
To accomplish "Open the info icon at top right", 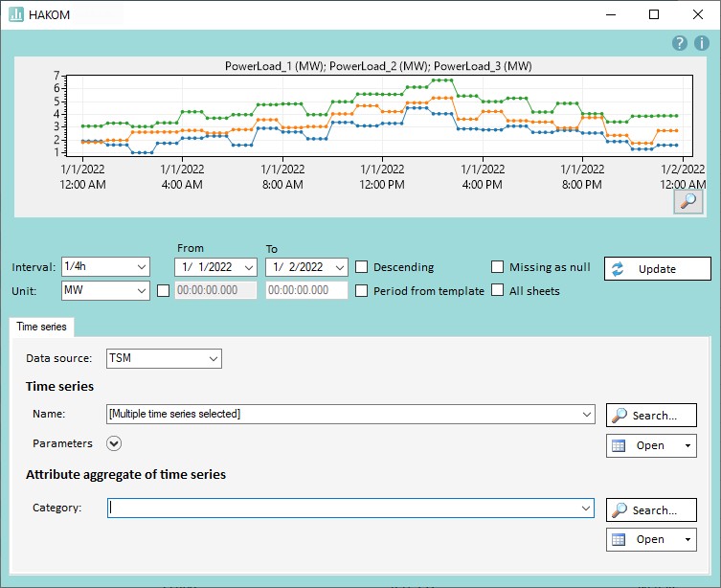I will [x=702, y=43].
